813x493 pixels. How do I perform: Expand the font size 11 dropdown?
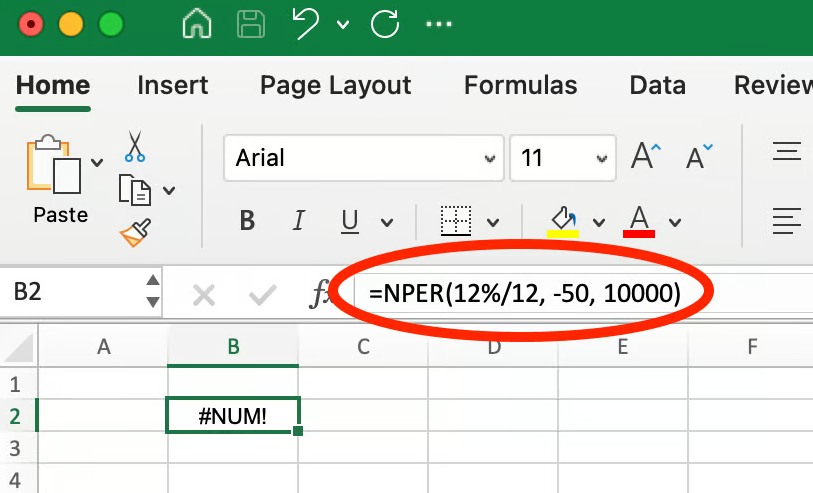[x=600, y=158]
